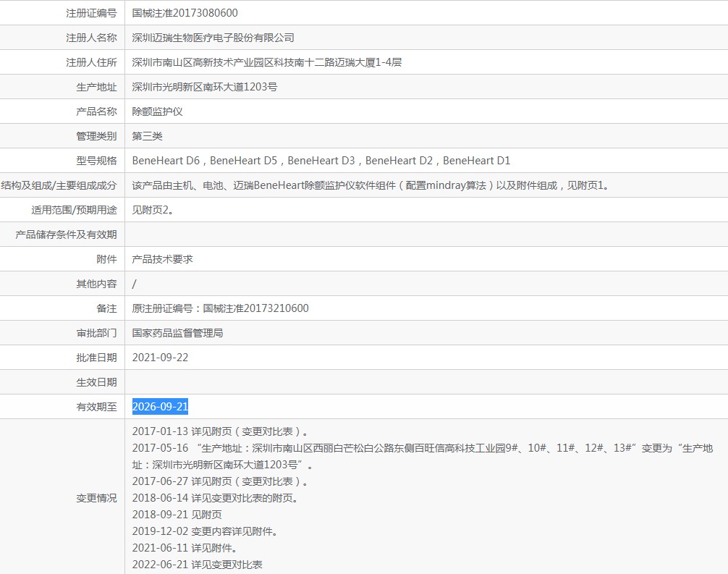Click the 型号规格 label
728x574 pixels.
[x=96, y=161]
